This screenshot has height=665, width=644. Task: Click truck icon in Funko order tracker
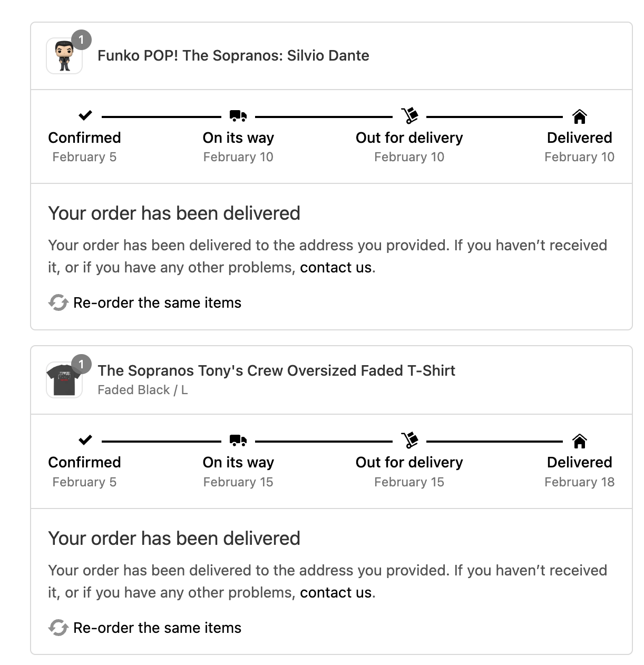(x=238, y=115)
